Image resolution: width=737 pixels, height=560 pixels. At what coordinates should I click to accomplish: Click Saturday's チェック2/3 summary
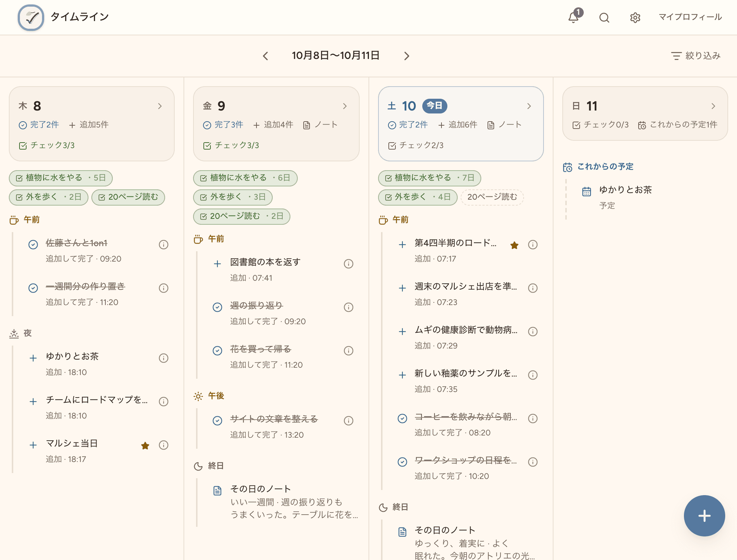tap(416, 146)
